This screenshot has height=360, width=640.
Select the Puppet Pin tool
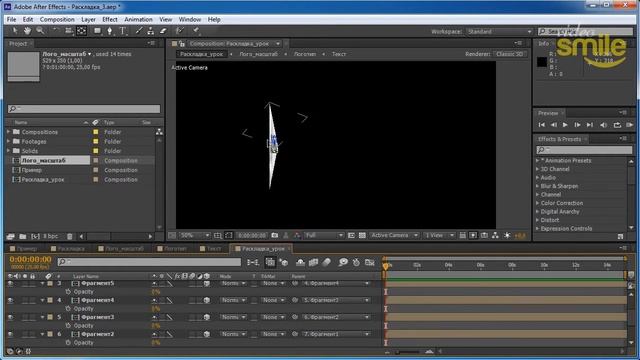(x=196, y=31)
